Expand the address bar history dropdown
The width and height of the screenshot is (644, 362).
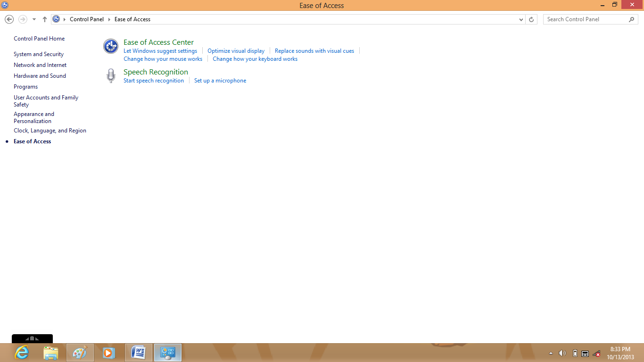(x=521, y=19)
